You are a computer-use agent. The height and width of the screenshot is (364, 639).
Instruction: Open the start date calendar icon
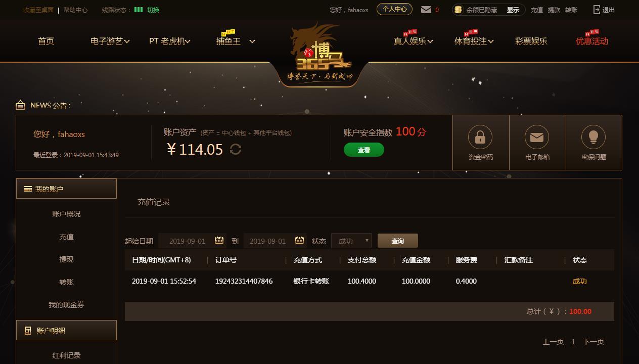click(219, 240)
